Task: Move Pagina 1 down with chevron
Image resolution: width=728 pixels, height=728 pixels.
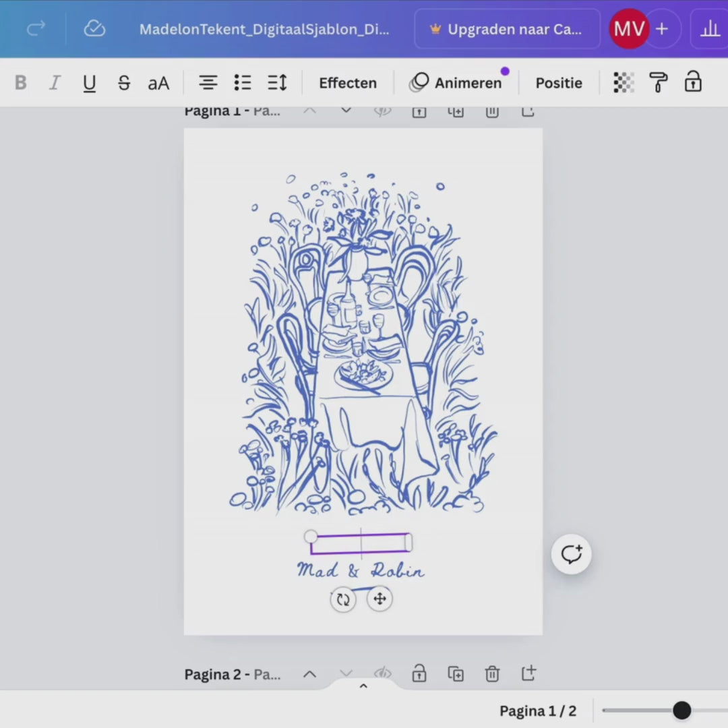Action: tap(346, 111)
